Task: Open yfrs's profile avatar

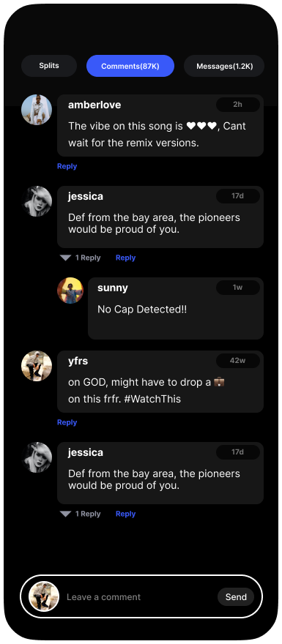Action: point(37,366)
